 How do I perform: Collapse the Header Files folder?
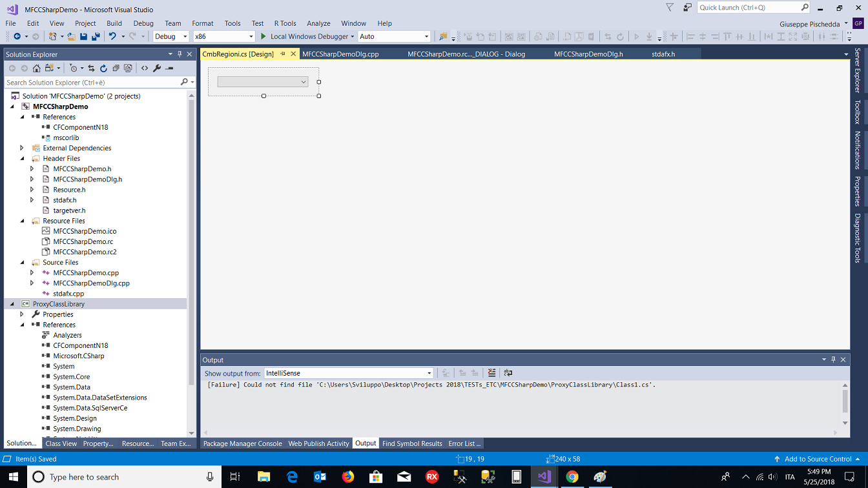point(23,158)
